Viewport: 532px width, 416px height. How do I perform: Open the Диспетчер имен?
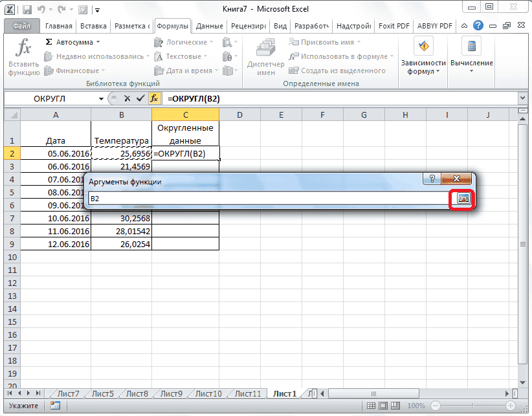pyautogui.click(x=265, y=56)
